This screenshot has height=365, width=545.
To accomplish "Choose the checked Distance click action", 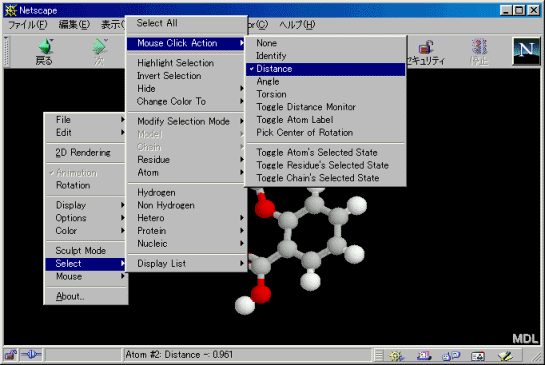I will click(325, 69).
